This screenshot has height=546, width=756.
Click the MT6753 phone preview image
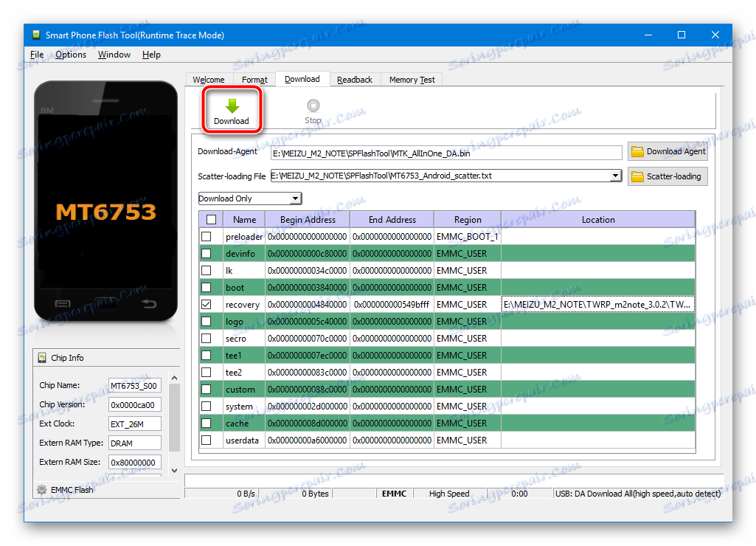click(106, 201)
